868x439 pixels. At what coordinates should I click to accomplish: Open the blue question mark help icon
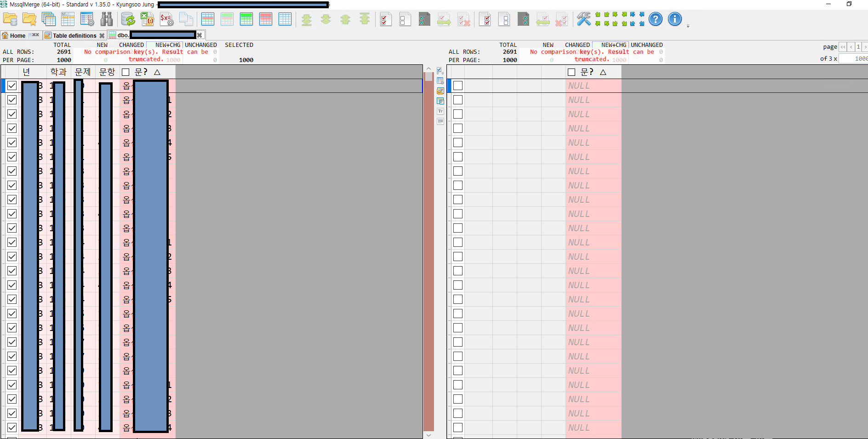[x=656, y=19]
